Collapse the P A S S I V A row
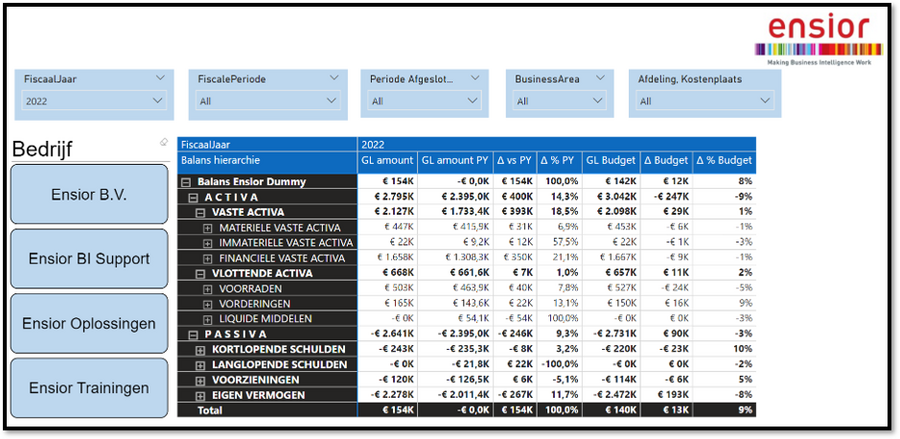Image resolution: width=900 pixels, height=439 pixels. tap(193, 335)
